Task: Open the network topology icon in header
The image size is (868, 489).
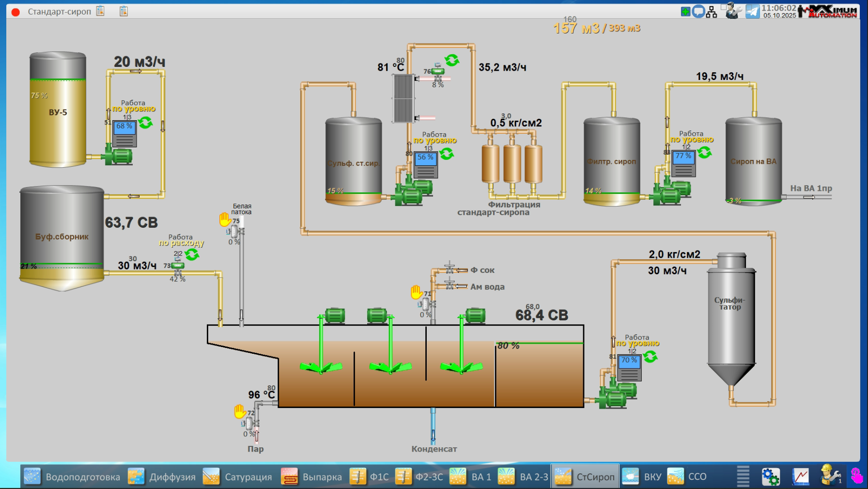Action: (711, 12)
